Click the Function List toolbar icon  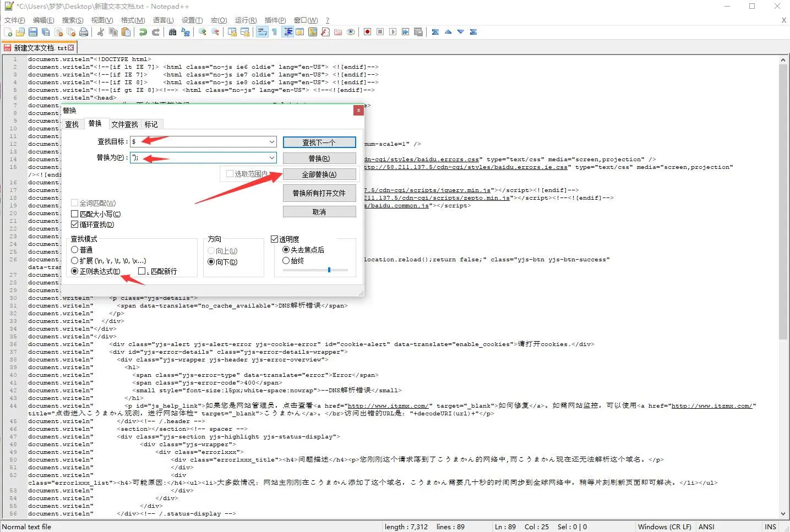pyautogui.click(x=325, y=32)
